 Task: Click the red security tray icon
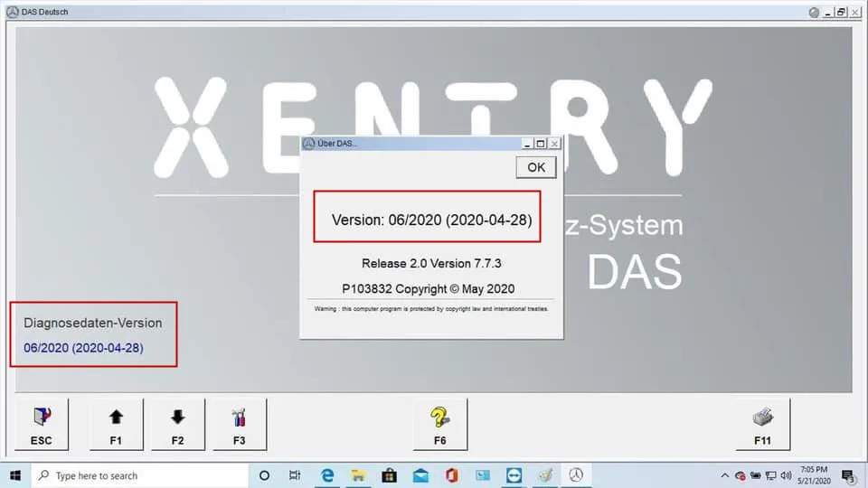tap(741, 476)
